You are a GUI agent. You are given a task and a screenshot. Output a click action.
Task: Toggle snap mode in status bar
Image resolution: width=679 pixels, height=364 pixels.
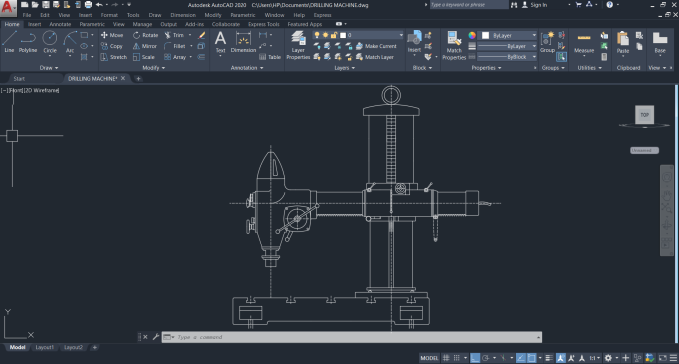456,358
